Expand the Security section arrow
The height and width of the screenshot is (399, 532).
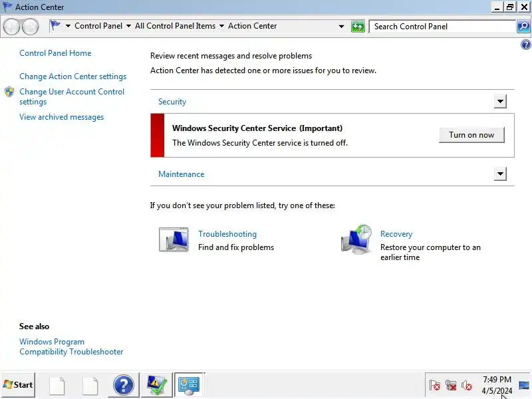pos(500,101)
